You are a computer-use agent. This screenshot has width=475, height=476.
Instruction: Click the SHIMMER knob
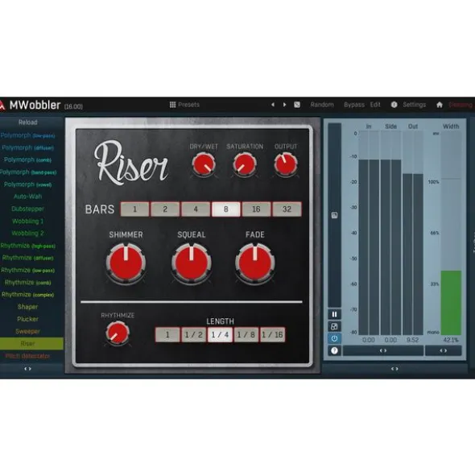(126, 263)
